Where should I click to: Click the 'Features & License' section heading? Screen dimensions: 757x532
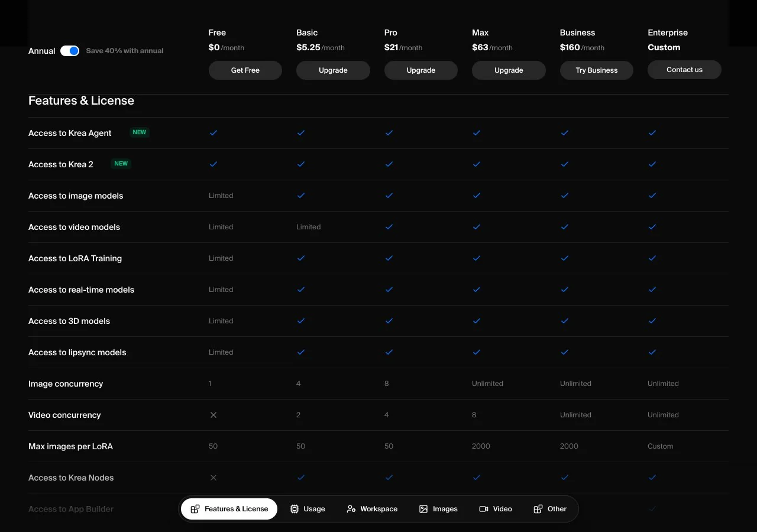click(81, 100)
